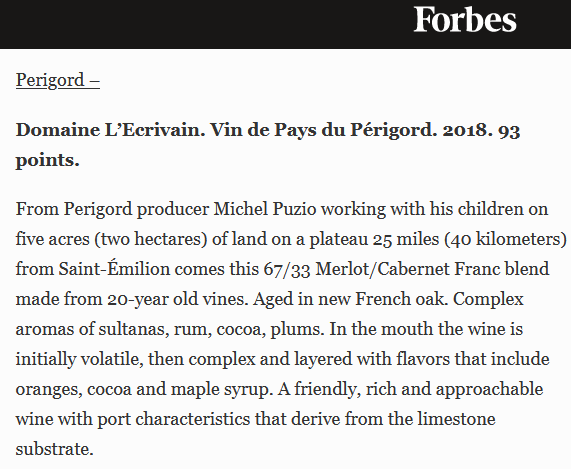571x469 pixels.
Task: Click the word 'sultanas' in the aromas list
Action: pyautogui.click(x=133, y=329)
